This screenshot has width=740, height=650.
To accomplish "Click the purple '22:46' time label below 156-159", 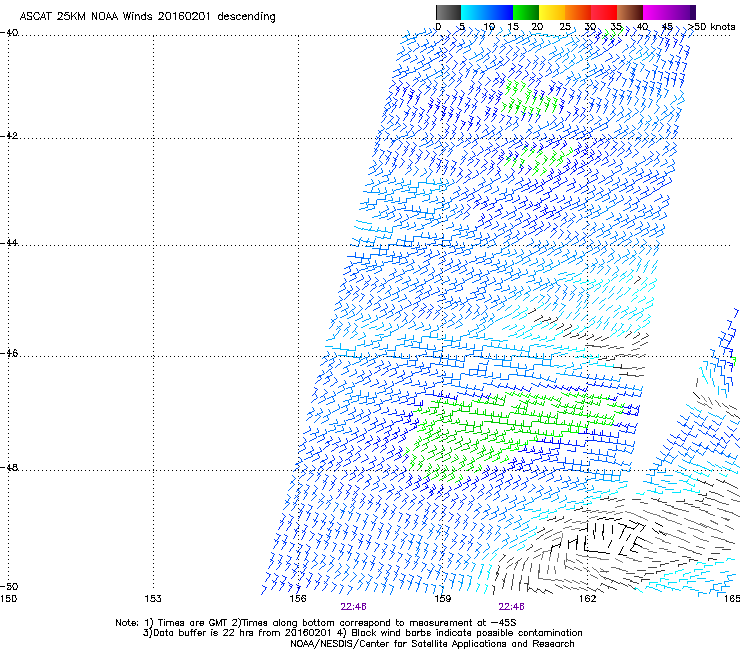I will coord(353,607).
